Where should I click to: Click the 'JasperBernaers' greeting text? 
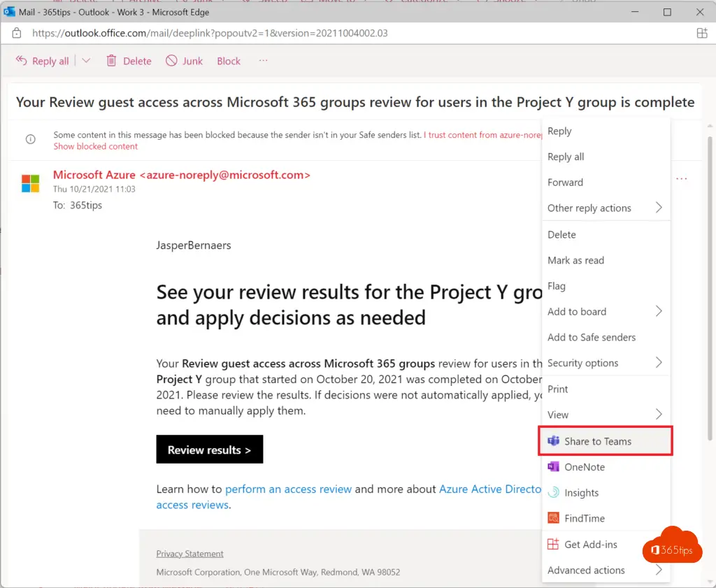[194, 245]
